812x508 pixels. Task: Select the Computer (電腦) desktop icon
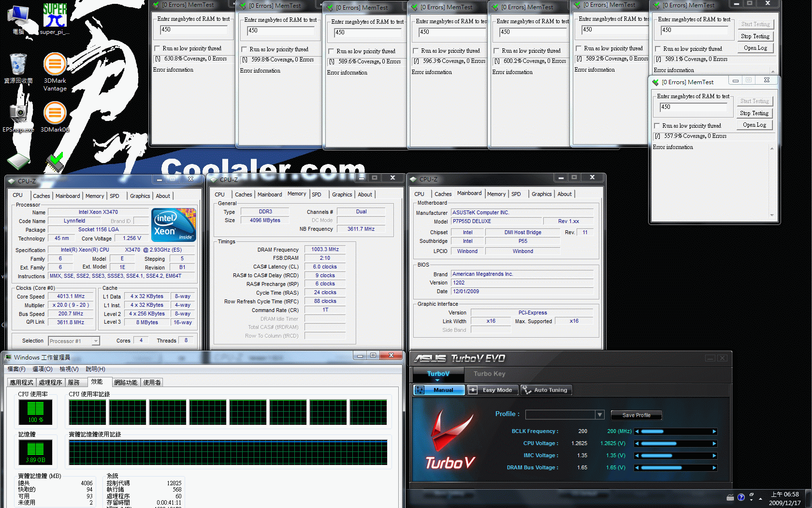point(18,19)
